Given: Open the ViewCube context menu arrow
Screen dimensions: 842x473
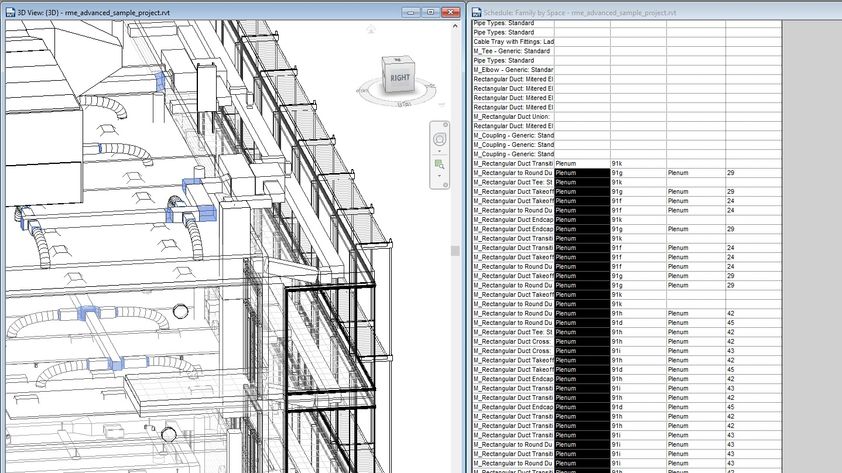Looking at the screenshot, I should click(x=441, y=105).
